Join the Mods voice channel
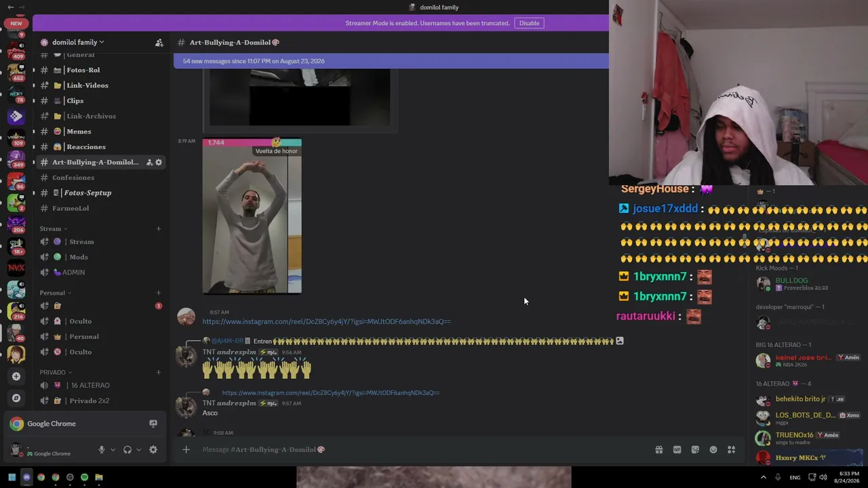The height and width of the screenshot is (488, 868). 100,257
